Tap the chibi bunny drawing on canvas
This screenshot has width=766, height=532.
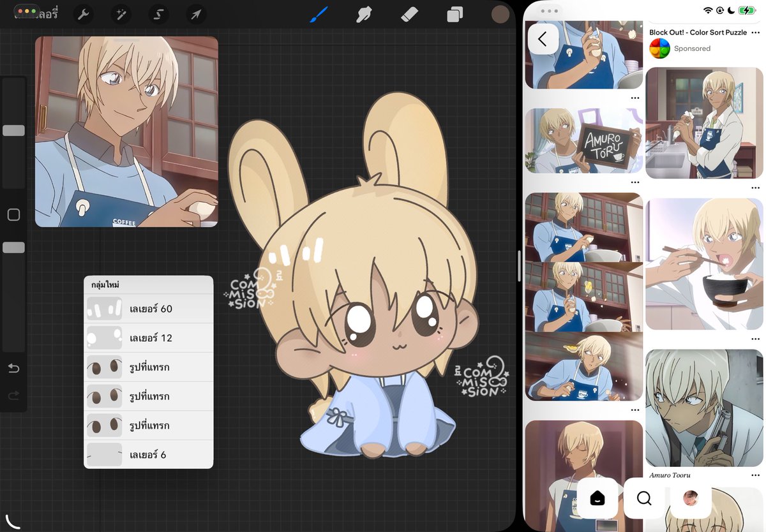click(x=353, y=275)
